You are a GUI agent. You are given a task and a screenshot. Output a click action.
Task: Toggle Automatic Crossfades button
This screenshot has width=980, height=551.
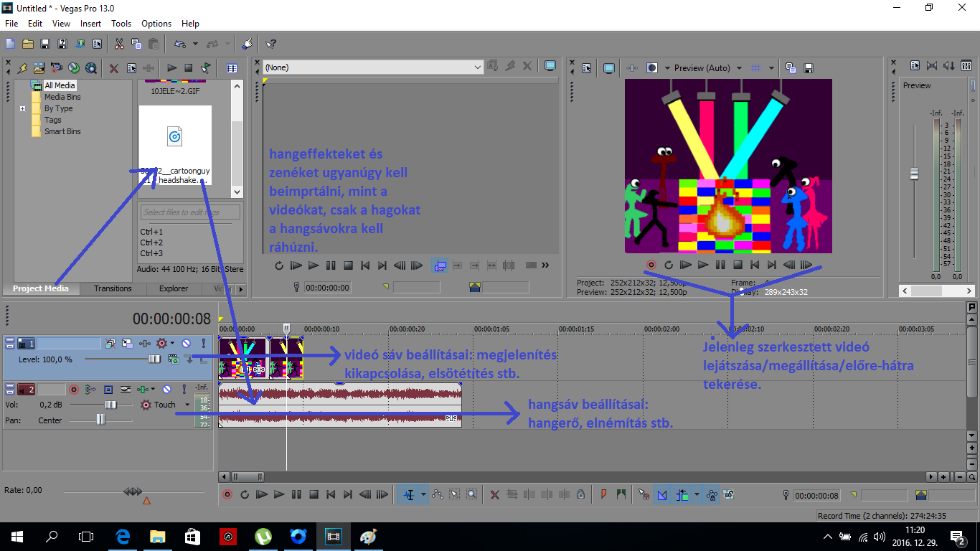661,494
